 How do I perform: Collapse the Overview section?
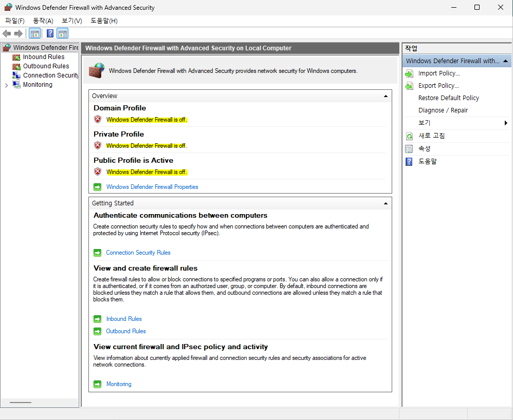click(386, 96)
